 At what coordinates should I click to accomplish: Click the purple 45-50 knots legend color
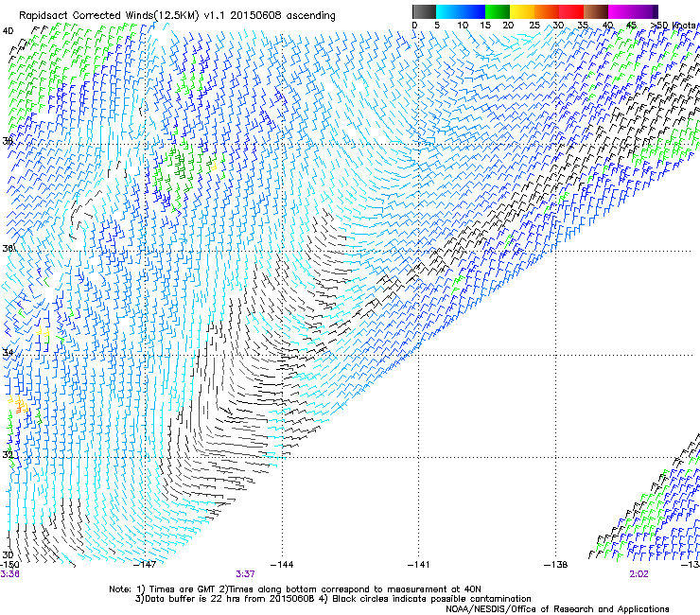(x=645, y=11)
